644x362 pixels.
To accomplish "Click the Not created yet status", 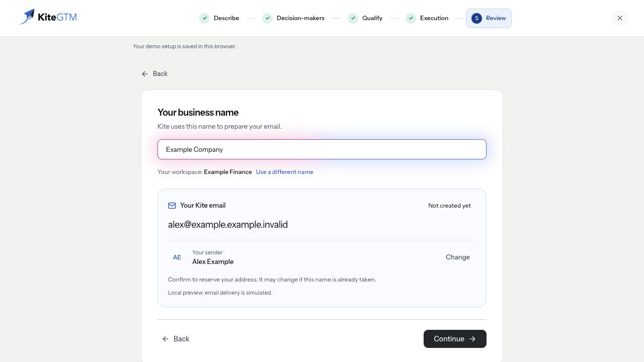I will [449, 206].
